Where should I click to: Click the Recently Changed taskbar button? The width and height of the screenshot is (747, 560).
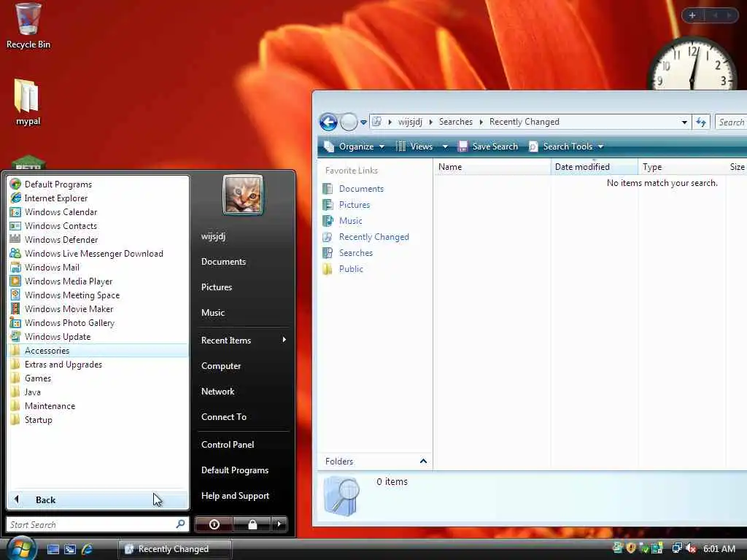tap(175, 549)
